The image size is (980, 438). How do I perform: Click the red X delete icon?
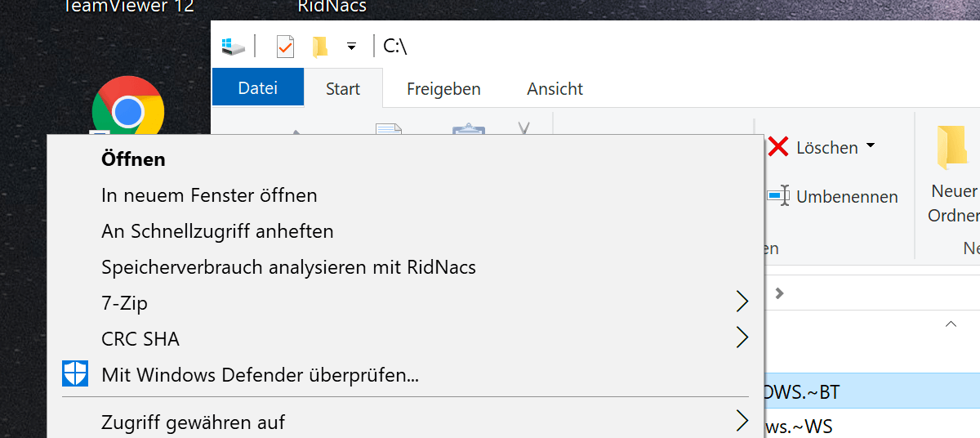click(778, 147)
